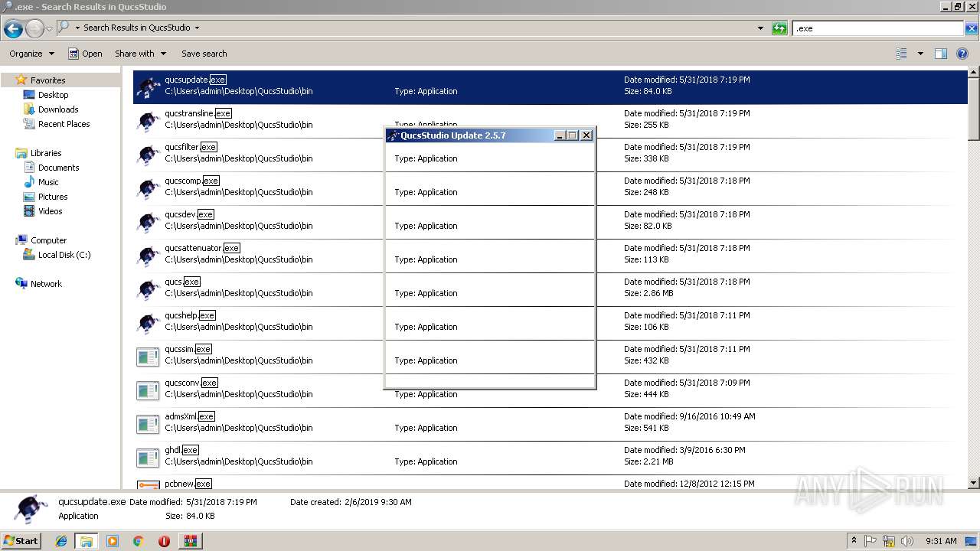Open Desktop in Favorites
Image resolution: width=980 pixels, height=551 pixels.
53,95
